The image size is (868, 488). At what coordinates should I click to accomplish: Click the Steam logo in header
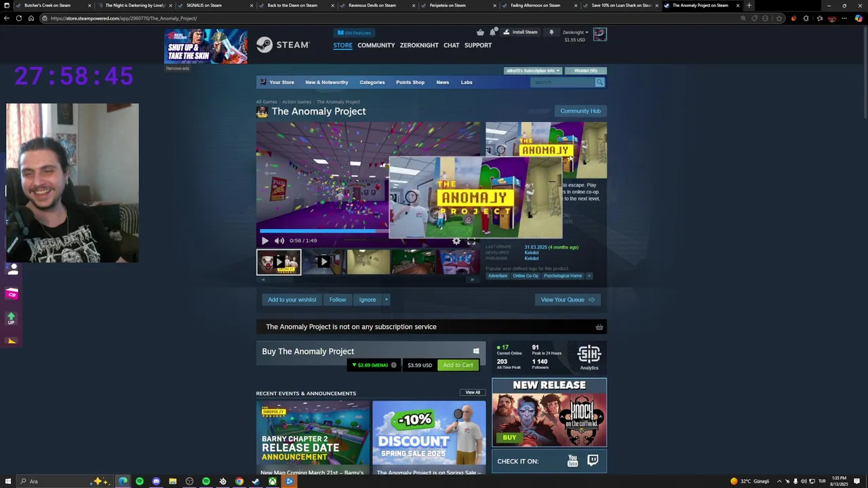pos(283,45)
